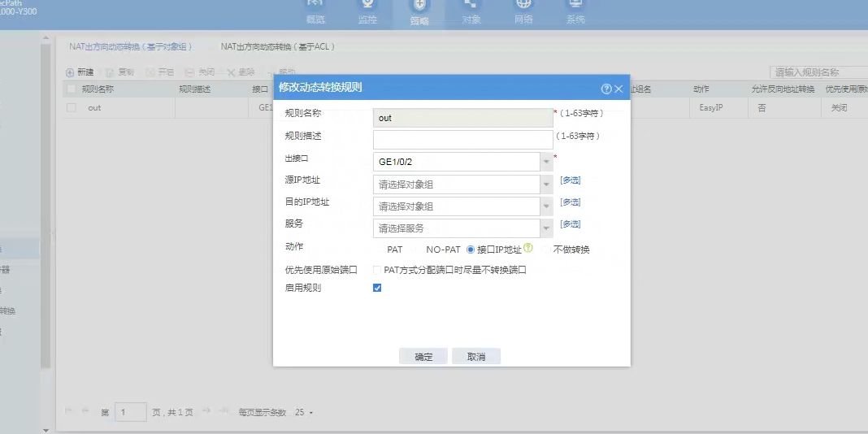Click the 动作 table column header
The image size is (868, 434).
[701, 89]
